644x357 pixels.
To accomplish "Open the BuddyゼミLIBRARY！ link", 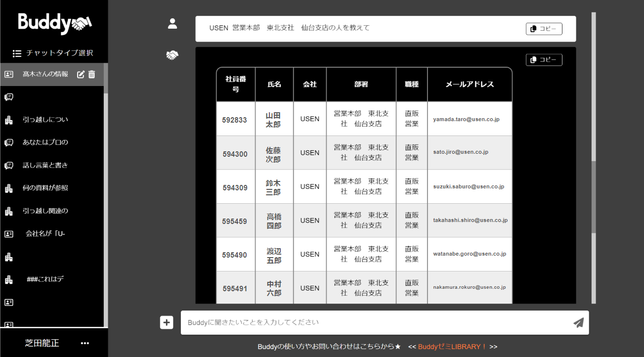I will [x=453, y=347].
